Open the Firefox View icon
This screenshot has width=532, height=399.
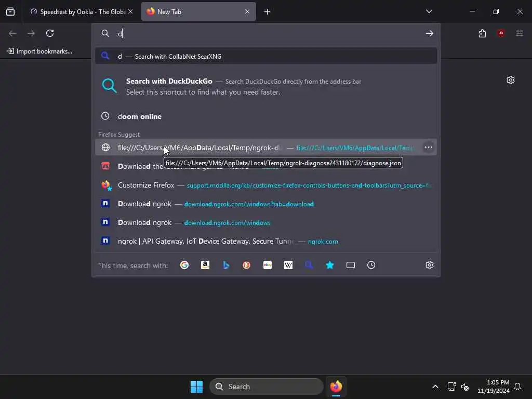pyautogui.click(x=10, y=12)
